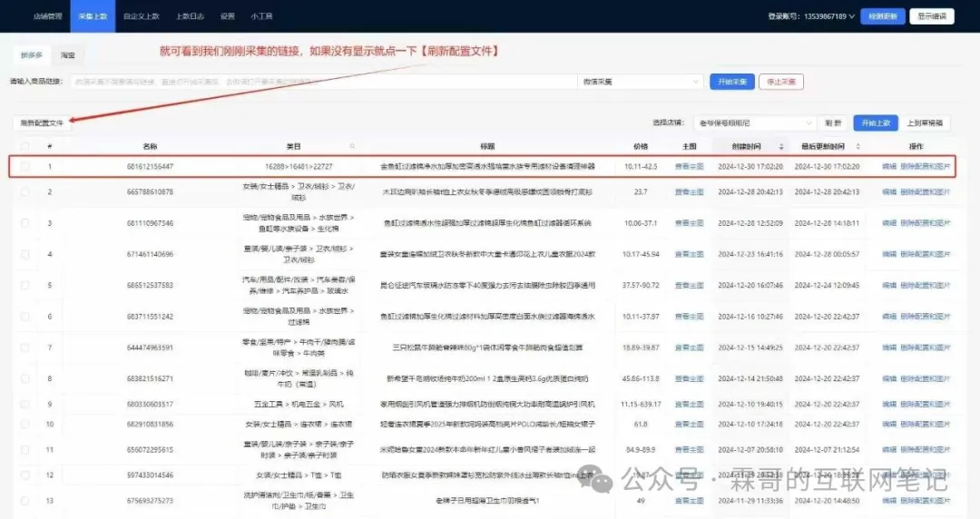Click the search icon in 类目 column header

pyautogui.click(x=353, y=147)
